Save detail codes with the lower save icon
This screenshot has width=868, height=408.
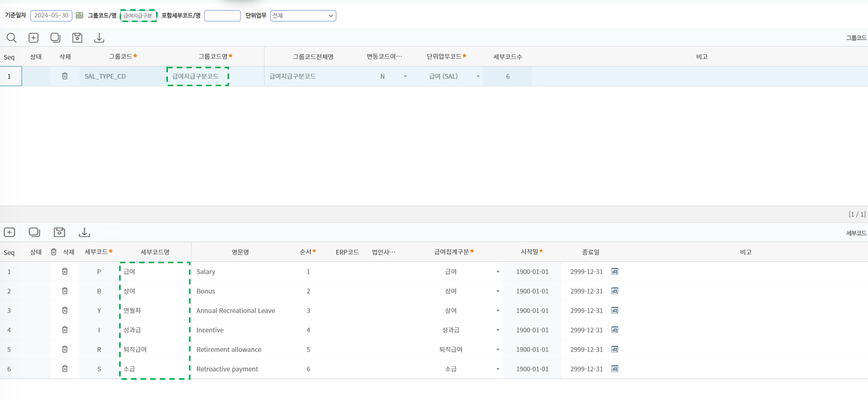(60, 232)
